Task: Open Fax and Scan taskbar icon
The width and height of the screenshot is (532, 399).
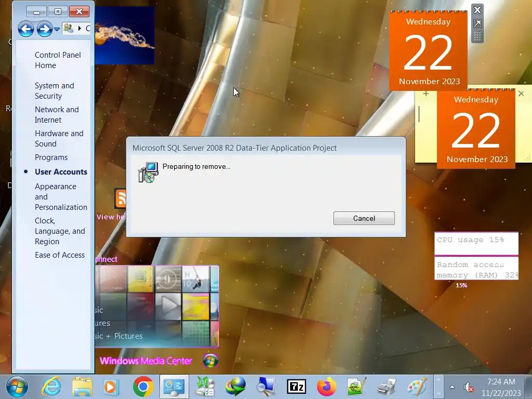Action: (387, 387)
